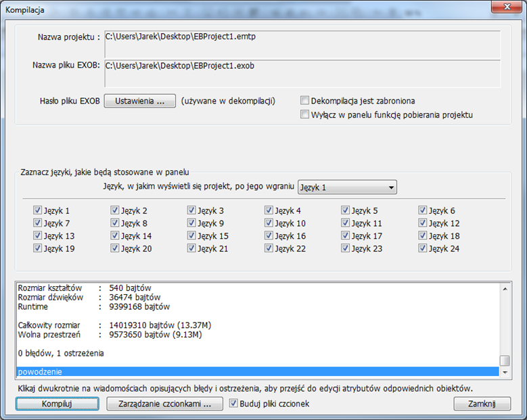Disable Język 5 language checkbox

coord(345,210)
